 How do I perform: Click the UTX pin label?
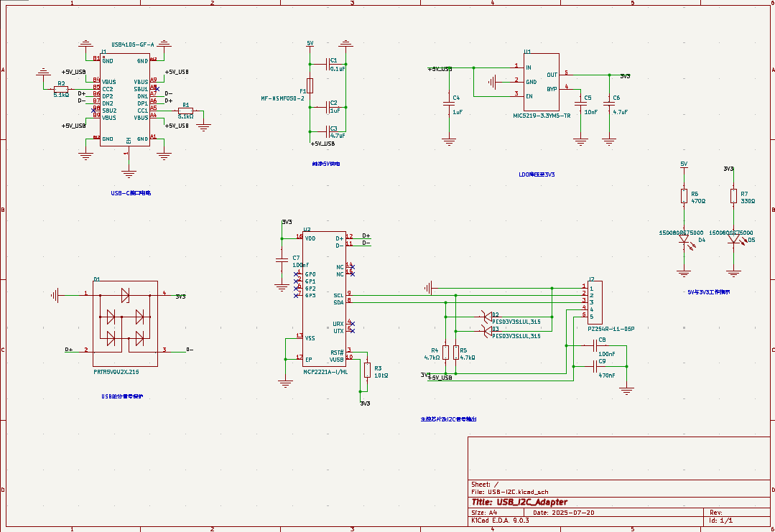click(338, 331)
